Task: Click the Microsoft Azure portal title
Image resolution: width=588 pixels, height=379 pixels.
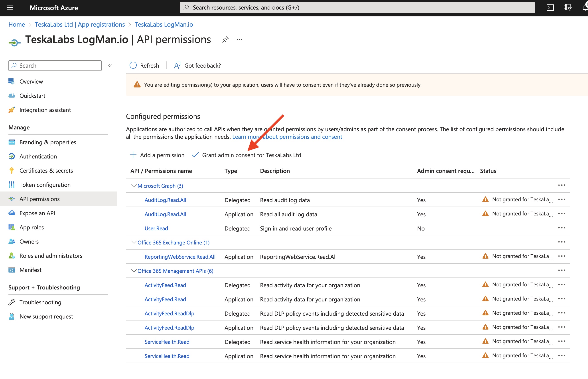Action: pyautogui.click(x=54, y=8)
